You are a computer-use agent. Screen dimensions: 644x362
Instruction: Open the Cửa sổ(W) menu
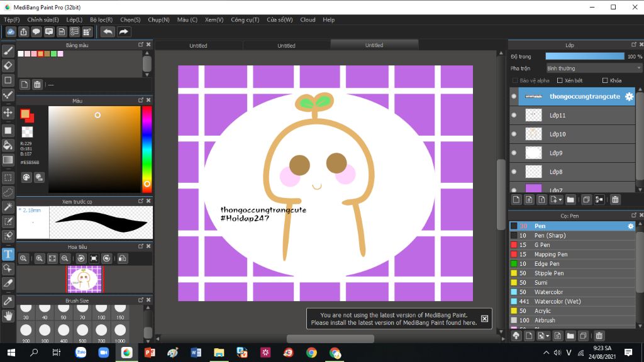pos(280,19)
